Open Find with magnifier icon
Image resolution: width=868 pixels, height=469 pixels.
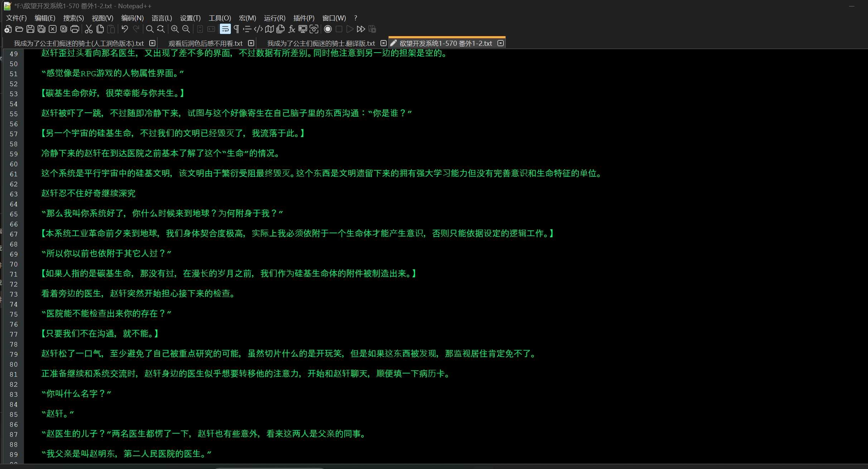pyautogui.click(x=150, y=29)
